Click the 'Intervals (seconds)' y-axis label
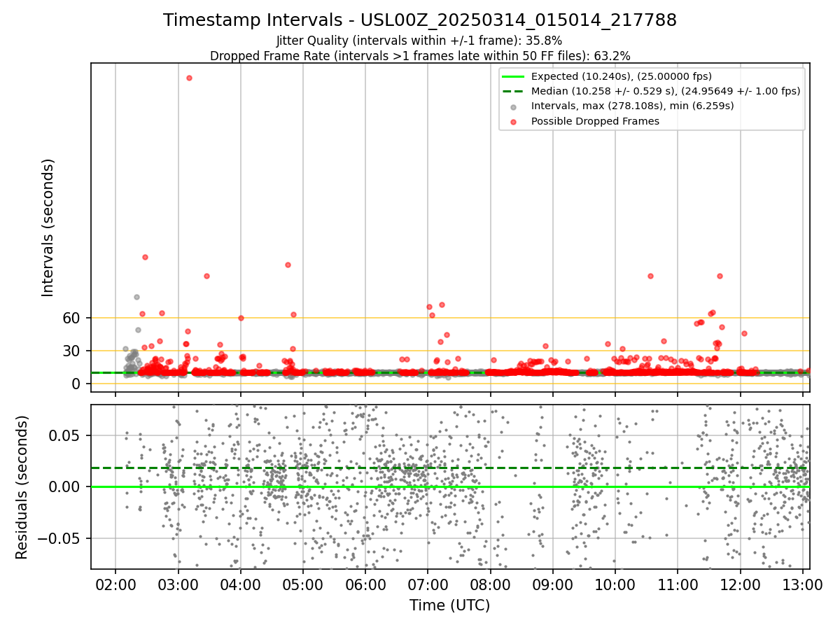 (x=48, y=227)
